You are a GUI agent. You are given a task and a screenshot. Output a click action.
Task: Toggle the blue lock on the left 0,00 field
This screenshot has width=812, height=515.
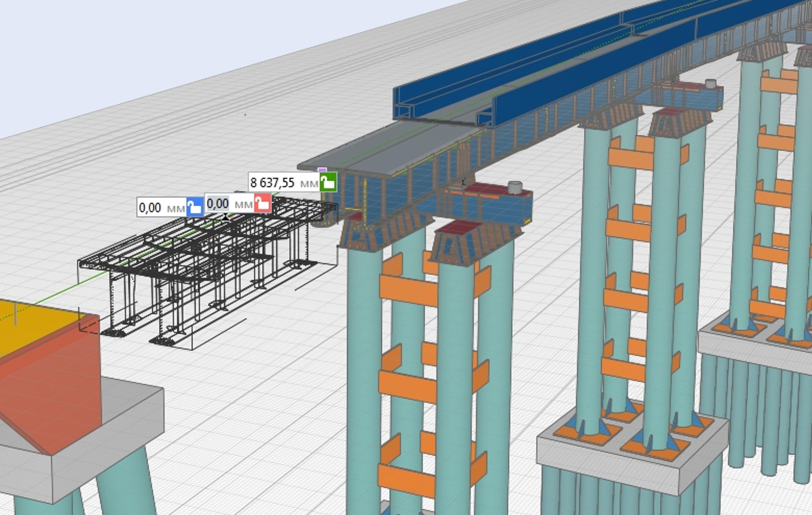[x=195, y=207]
